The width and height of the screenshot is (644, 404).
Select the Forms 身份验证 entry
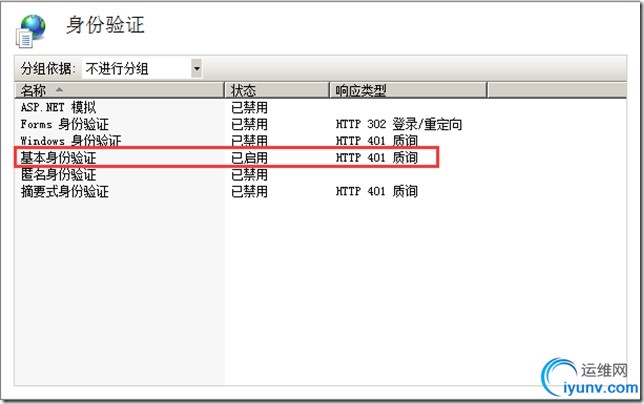tap(64, 124)
